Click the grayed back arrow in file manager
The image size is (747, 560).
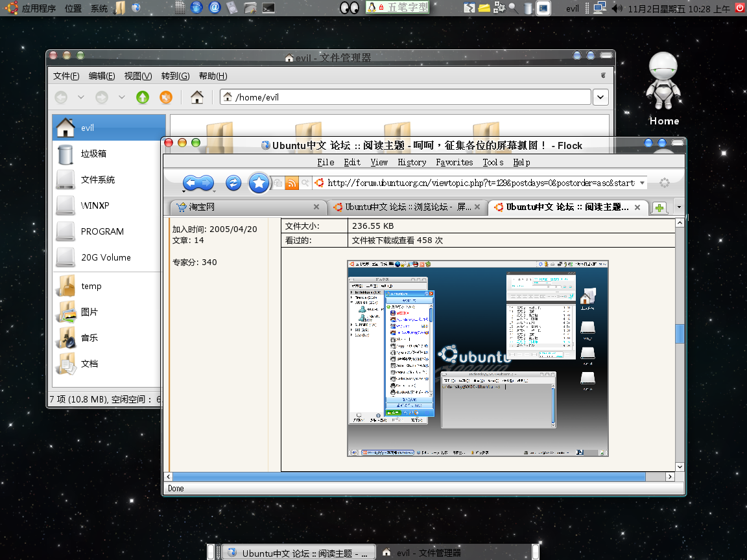pyautogui.click(x=61, y=97)
